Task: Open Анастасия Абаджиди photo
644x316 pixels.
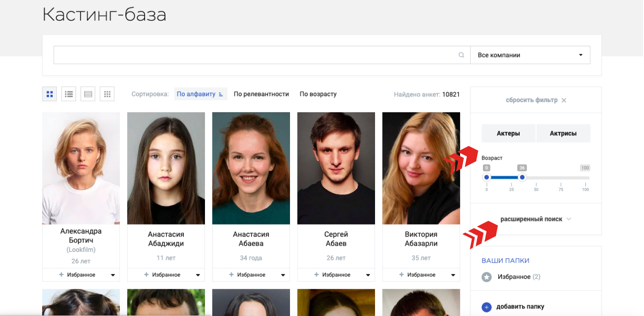Action: click(x=166, y=168)
